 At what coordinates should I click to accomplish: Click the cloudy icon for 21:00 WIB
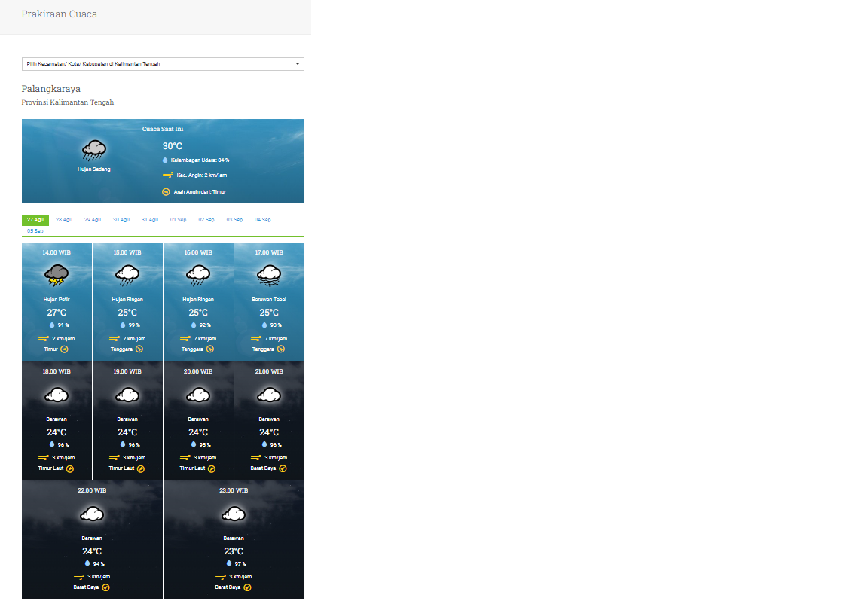(269, 395)
